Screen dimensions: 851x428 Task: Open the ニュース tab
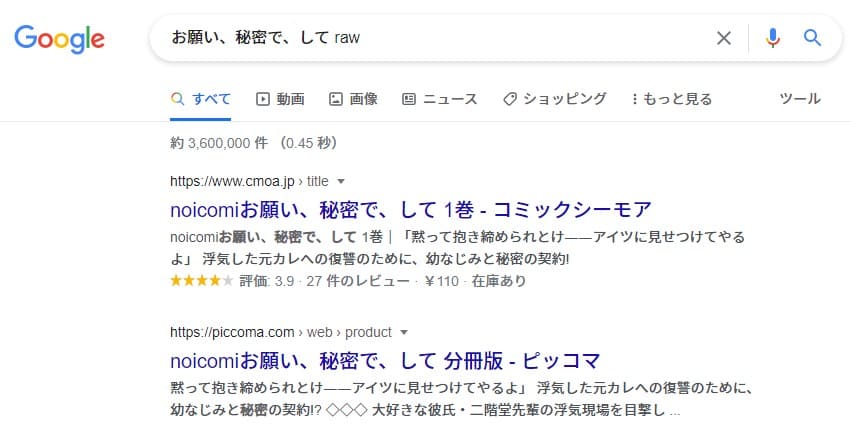tap(440, 99)
